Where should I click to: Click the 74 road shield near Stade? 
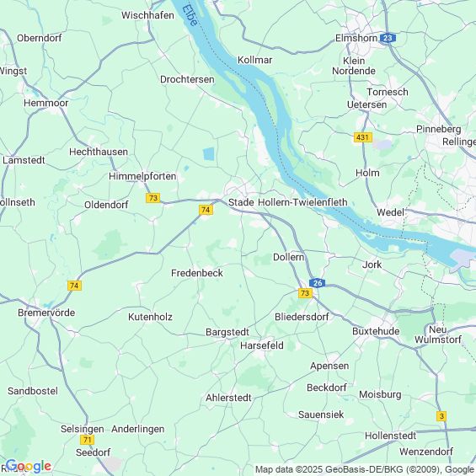coord(206,210)
